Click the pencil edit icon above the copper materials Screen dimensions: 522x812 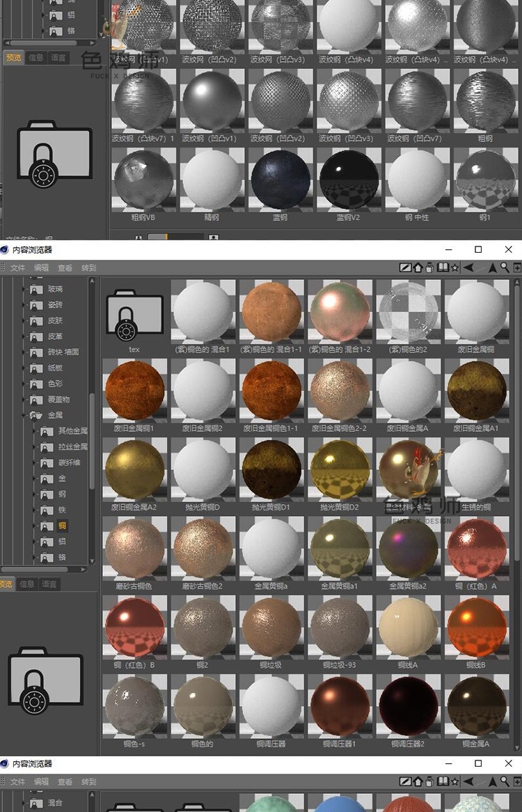405,267
